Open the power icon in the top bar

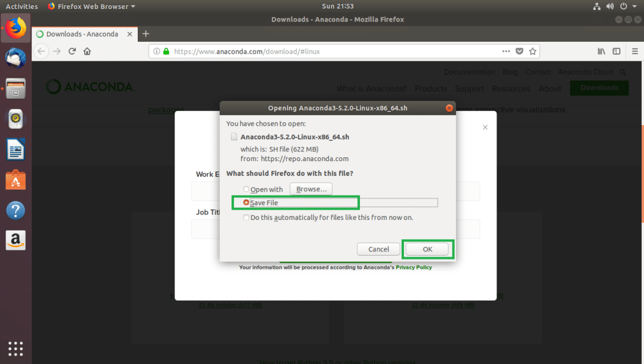pos(624,6)
